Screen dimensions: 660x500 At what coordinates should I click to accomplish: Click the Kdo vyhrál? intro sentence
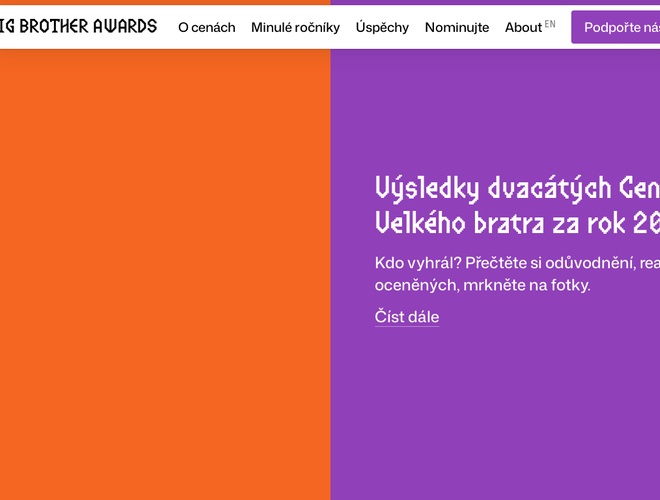(x=516, y=262)
